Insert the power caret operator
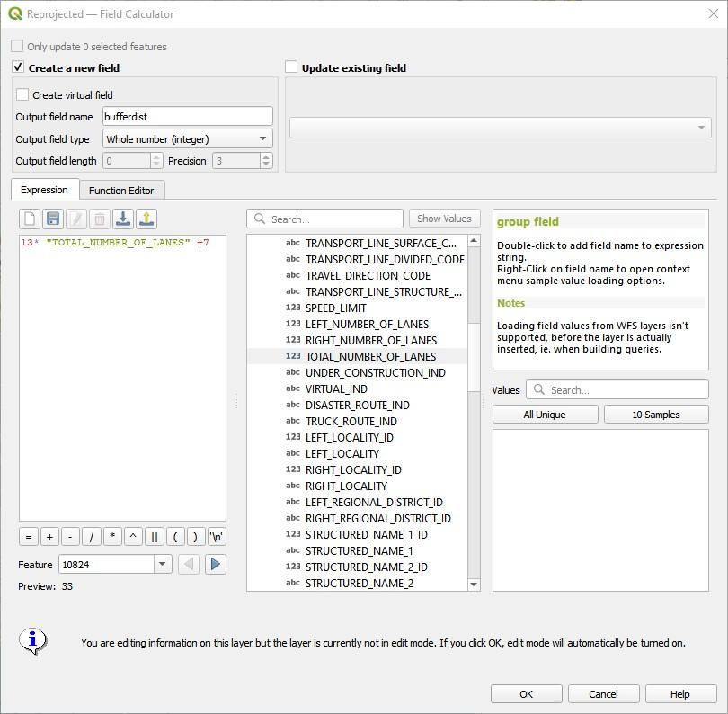Screen dimensions: 728x714 [133, 537]
